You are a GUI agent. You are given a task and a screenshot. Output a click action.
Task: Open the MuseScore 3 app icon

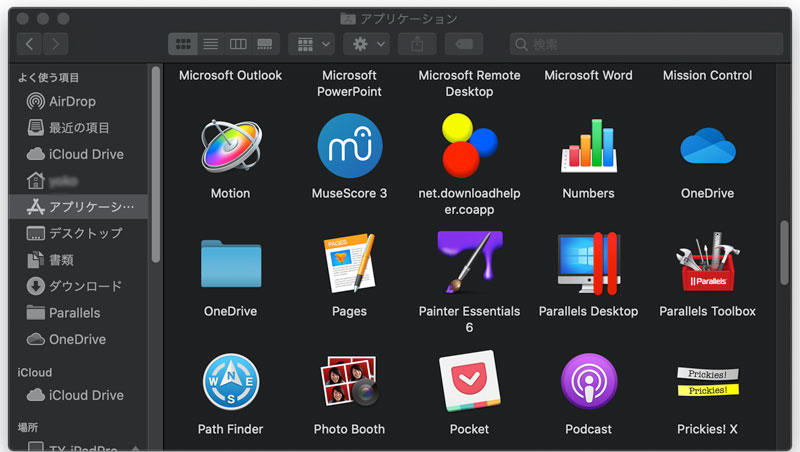click(x=349, y=146)
